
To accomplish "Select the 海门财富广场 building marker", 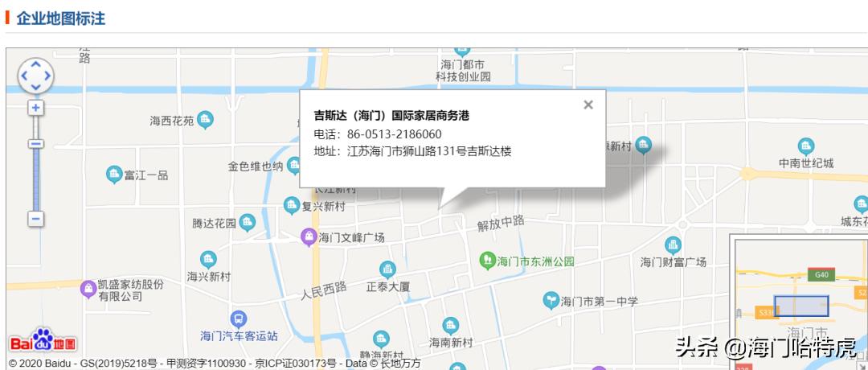I will (x=674, y=245).
